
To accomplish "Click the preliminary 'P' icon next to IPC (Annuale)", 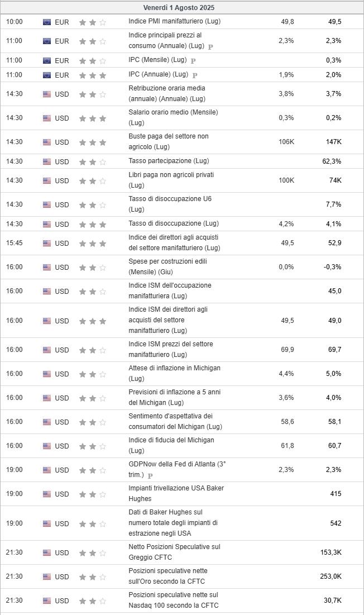I will pos(195,75).
